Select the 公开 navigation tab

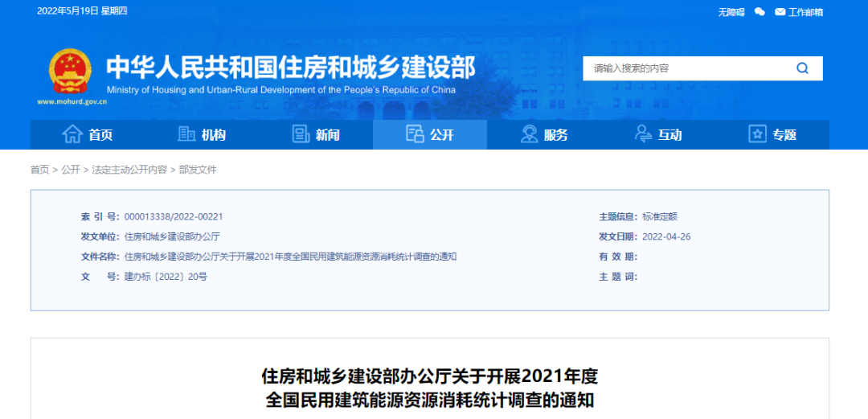click(x=429, y=134)
